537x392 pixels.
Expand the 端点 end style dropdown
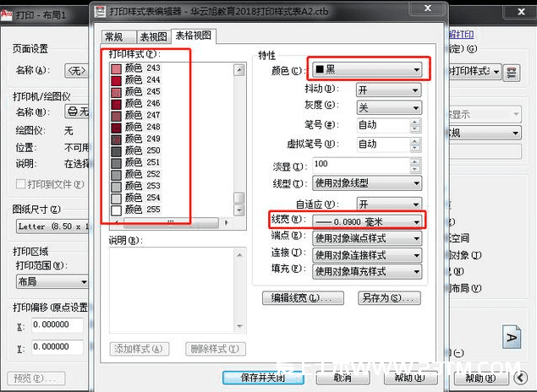366,238
